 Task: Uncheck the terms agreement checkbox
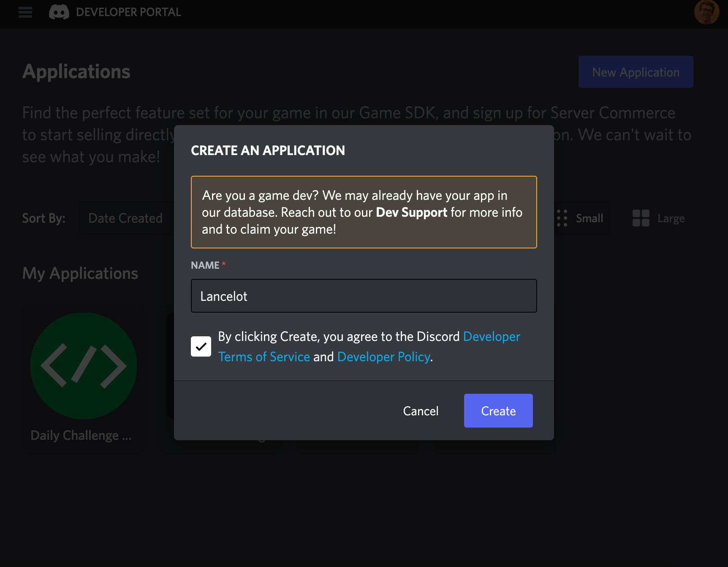coord(201,346)
